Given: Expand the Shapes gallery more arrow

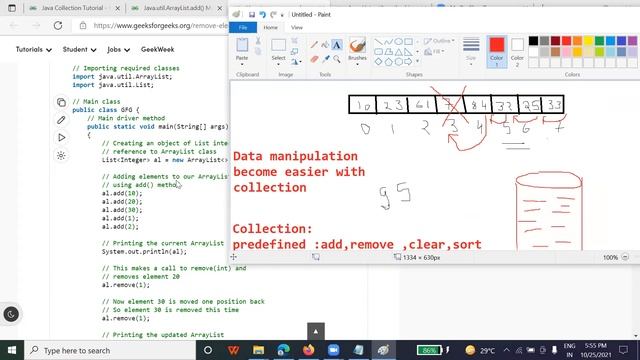Looking at the screenshot, I should tap(418, 62).
